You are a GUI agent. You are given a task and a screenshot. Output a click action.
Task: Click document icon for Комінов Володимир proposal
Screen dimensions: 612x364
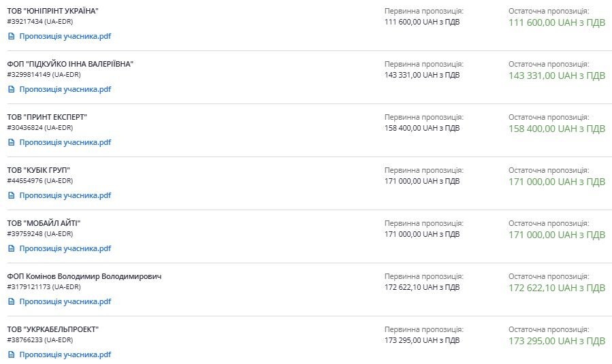tap(11, 301)
